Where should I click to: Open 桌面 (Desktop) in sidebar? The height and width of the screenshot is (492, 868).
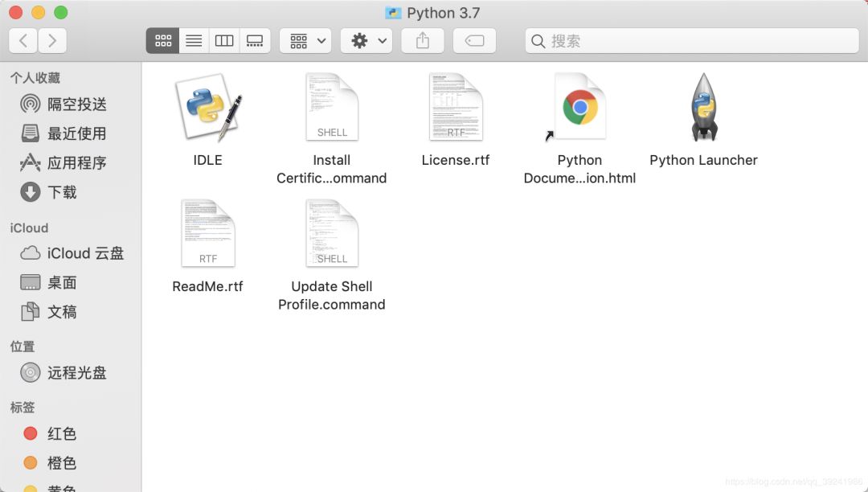tap(71, 282)
